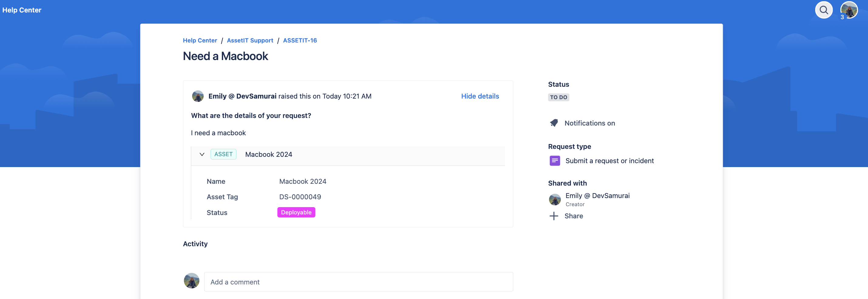The width and height of the screenshot is (868, 299).
Task: Click Emily's avatar in the request header
Action: [198, 96]
